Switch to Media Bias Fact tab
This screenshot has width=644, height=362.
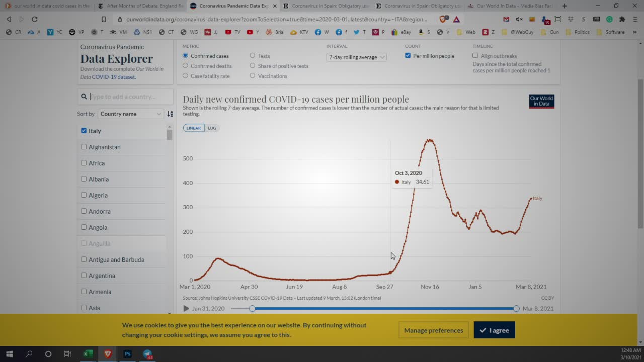tap(511, 6)
